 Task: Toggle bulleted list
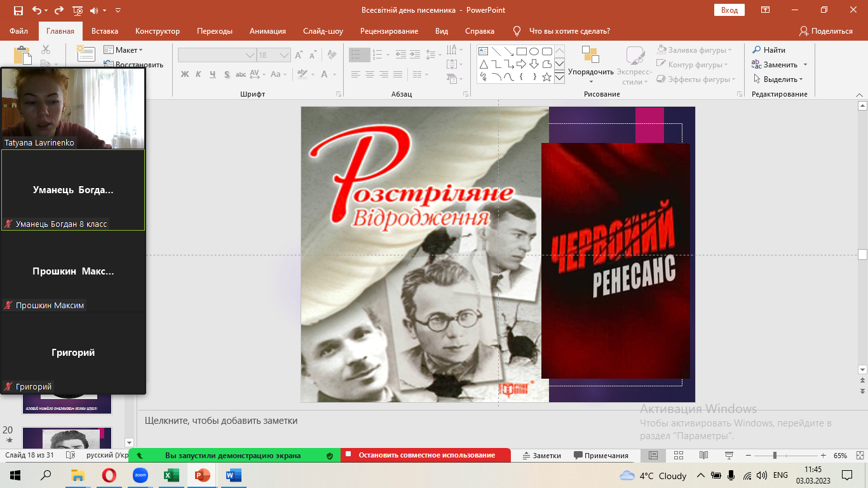click(359, 55)
